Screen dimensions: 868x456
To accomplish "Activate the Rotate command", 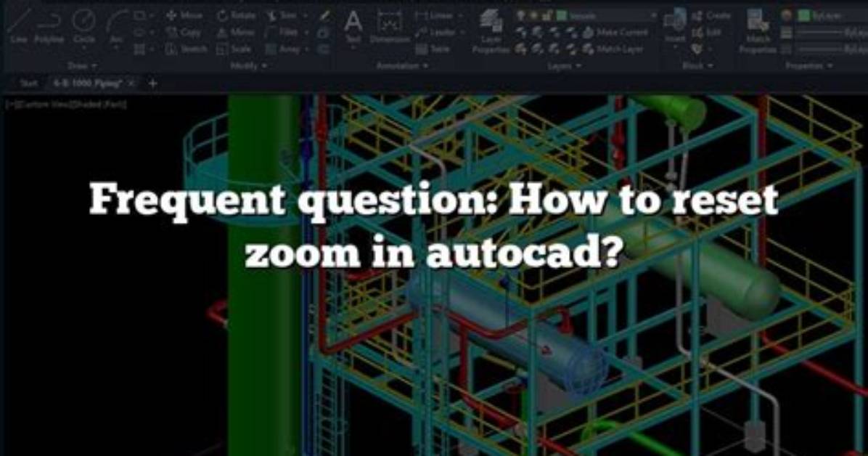I will click(237, 16).
